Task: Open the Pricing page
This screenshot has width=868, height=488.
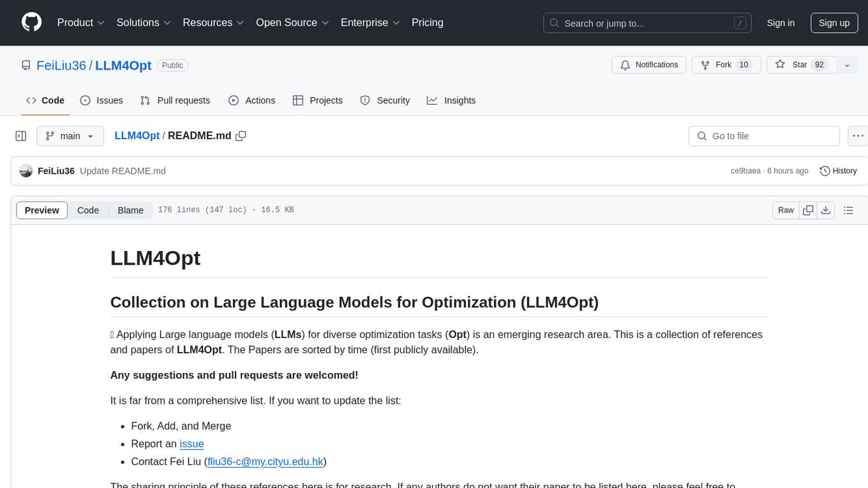Action: (428, 22)
